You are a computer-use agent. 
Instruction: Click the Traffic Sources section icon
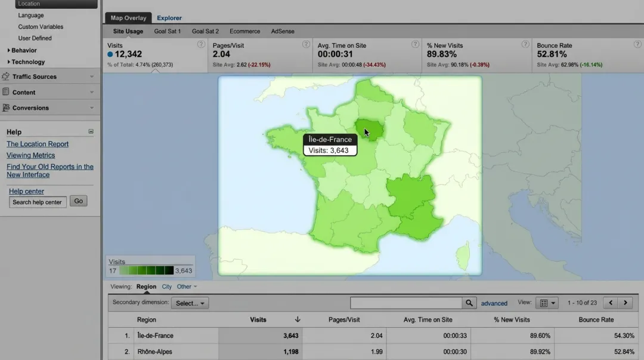tap(5, 76)
